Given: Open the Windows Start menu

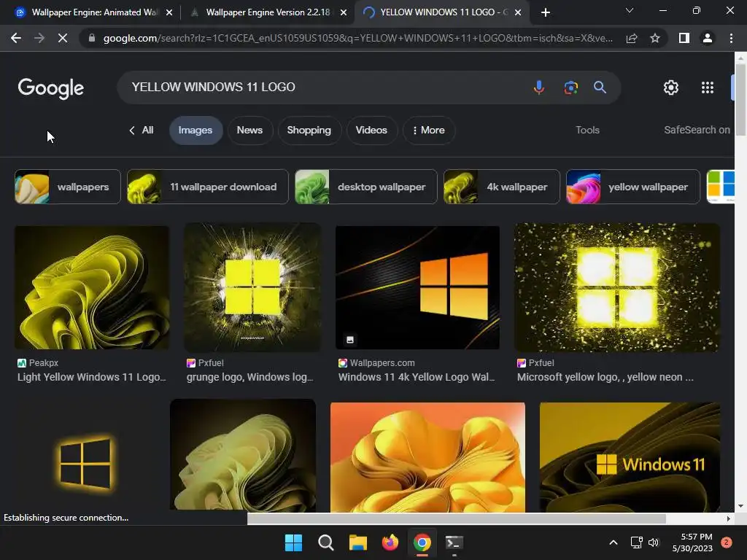Looking at the screenshot, I should [293, 542].
